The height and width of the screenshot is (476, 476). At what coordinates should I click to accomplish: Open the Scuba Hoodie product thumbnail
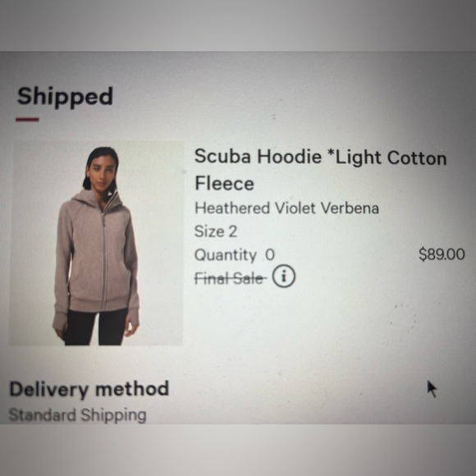click(x=96, y=243)
